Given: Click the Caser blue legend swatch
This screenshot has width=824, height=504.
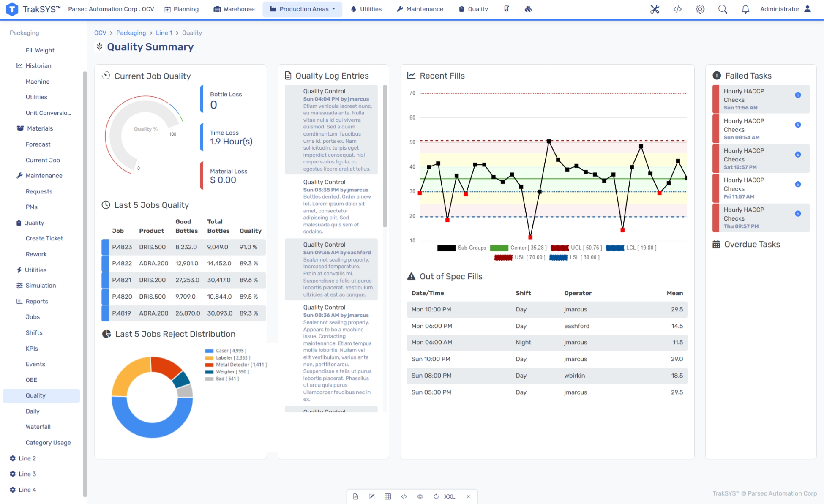Looking at the screenshot, I should pos(209,351).
